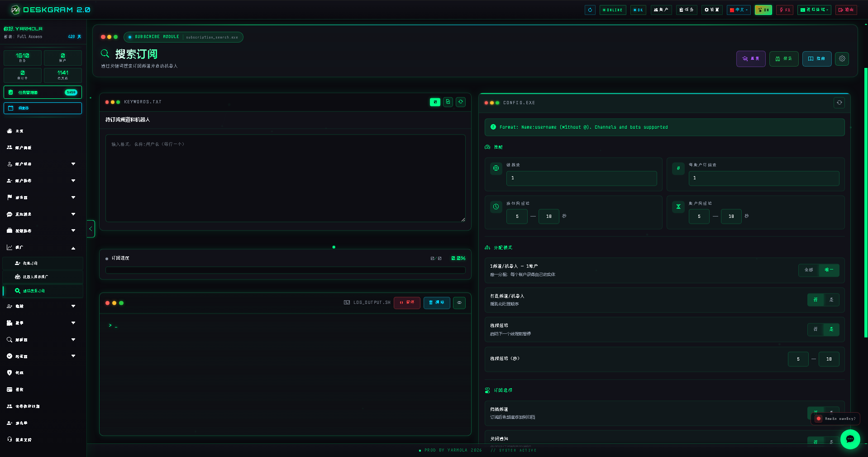Click the refresh icon in CONFIG.EXE panel header

[x=839, y=103]
